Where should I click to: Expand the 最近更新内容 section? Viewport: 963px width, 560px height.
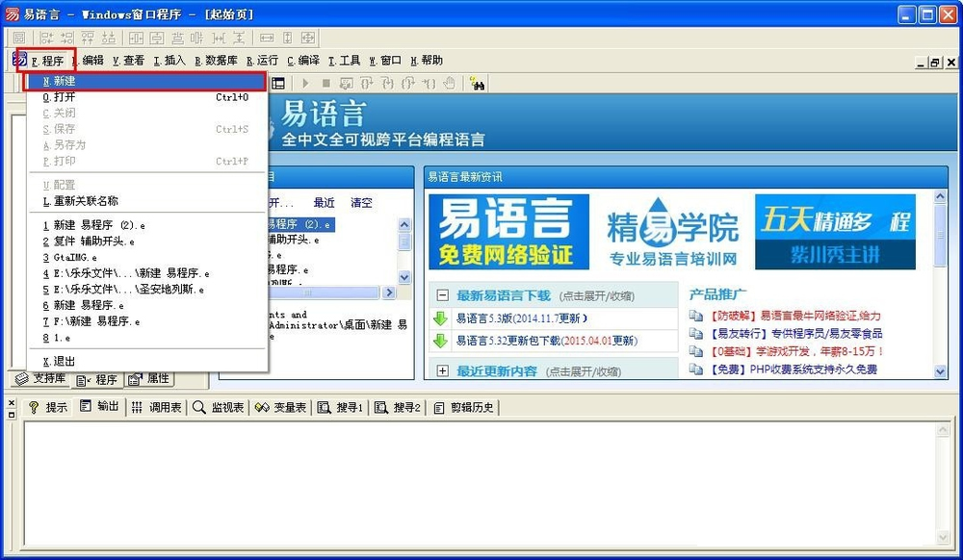[x=442, y=371]
